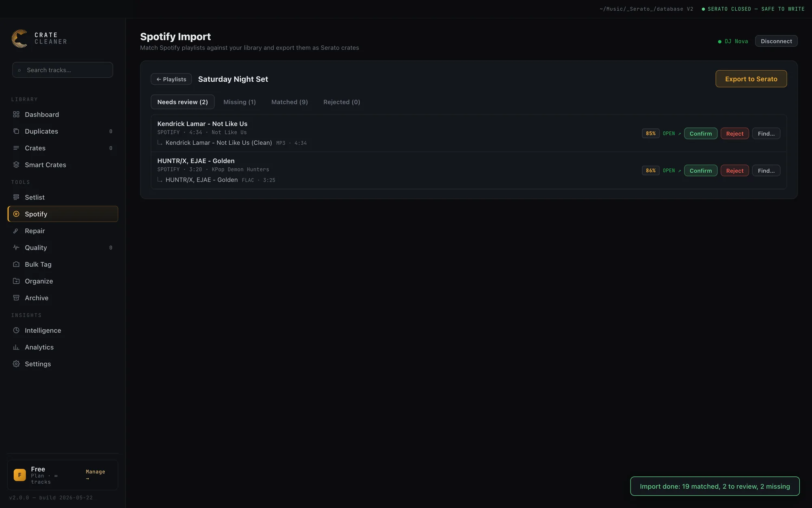Click "Kendrick Lamar - Not Like Us (Clean)" match
This screenshot has height=508, width=812.
coord(218,143)
